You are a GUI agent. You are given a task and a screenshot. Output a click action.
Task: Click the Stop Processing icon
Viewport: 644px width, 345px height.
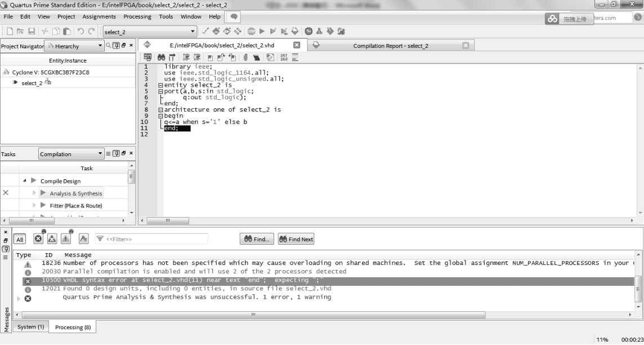pos(251,31)
